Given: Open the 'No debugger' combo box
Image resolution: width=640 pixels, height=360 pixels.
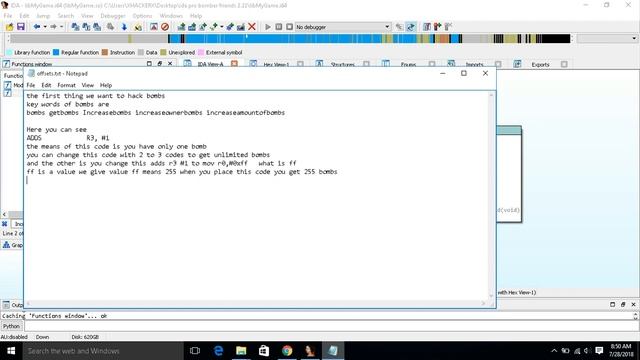Looking at the screenshot, I should point(343,27).
